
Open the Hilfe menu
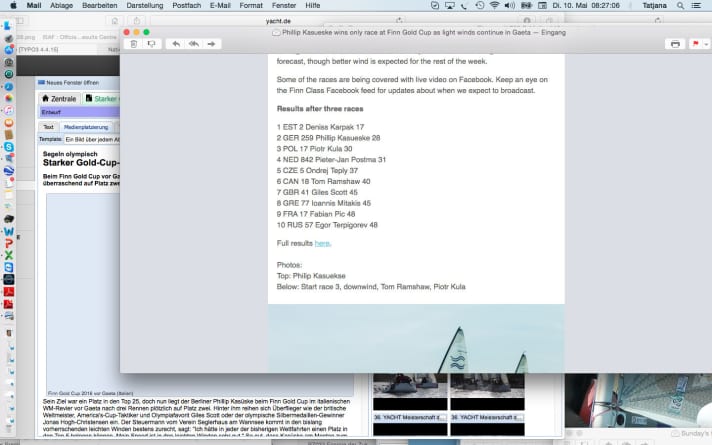pos(312,5)
